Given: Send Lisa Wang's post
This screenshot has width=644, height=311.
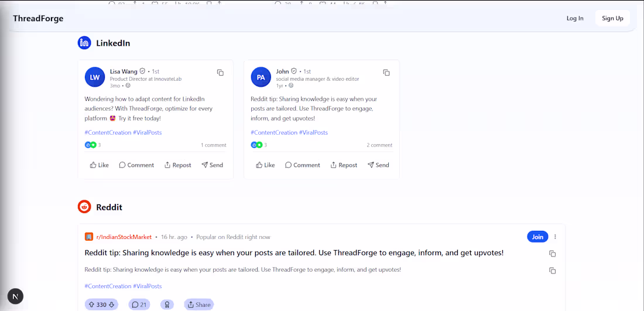Looking at the screenshot, I should pyautogui.click(x=213, y=165).
